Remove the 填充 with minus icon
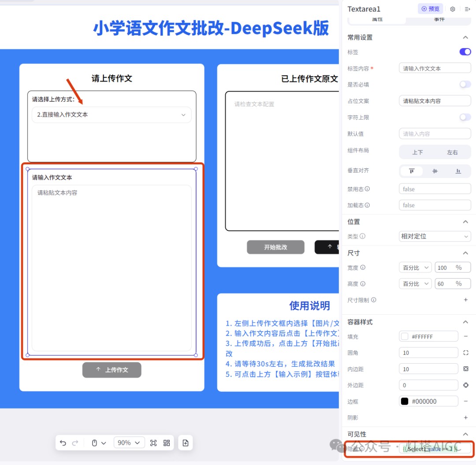Viewport: 476px width, 465px height. pos(466,336)
